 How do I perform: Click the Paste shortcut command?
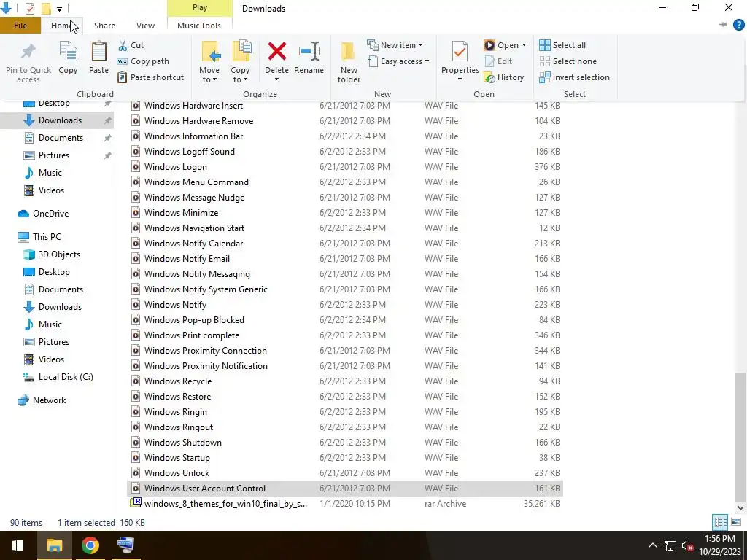[x=150, y=77]
